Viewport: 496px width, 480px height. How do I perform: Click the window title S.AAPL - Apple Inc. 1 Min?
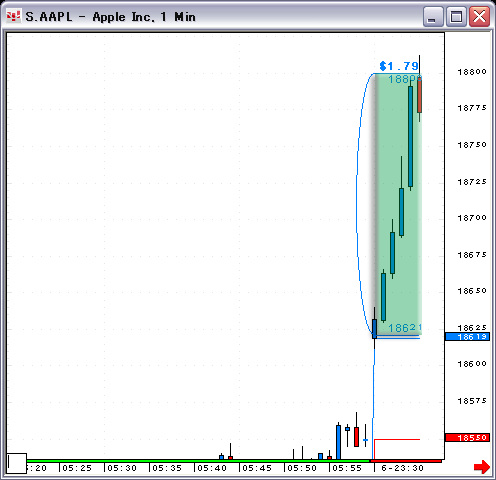click(110, 17)
